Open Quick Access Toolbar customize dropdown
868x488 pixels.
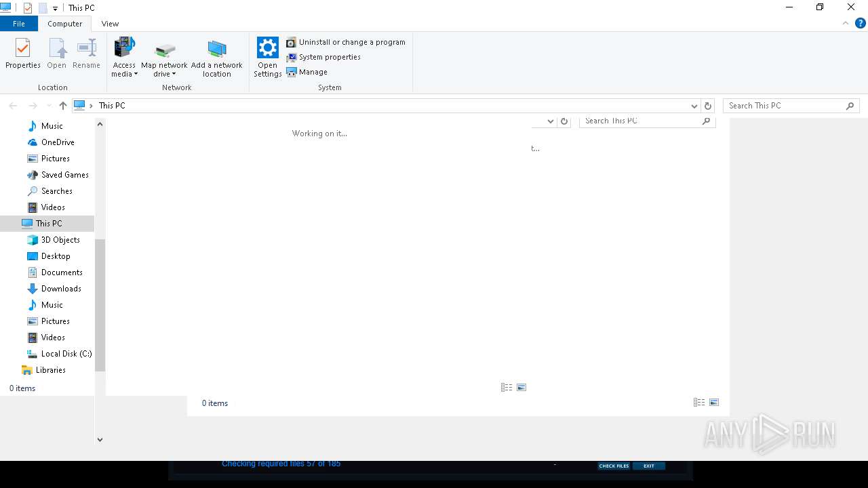click(x=55, y=8)
